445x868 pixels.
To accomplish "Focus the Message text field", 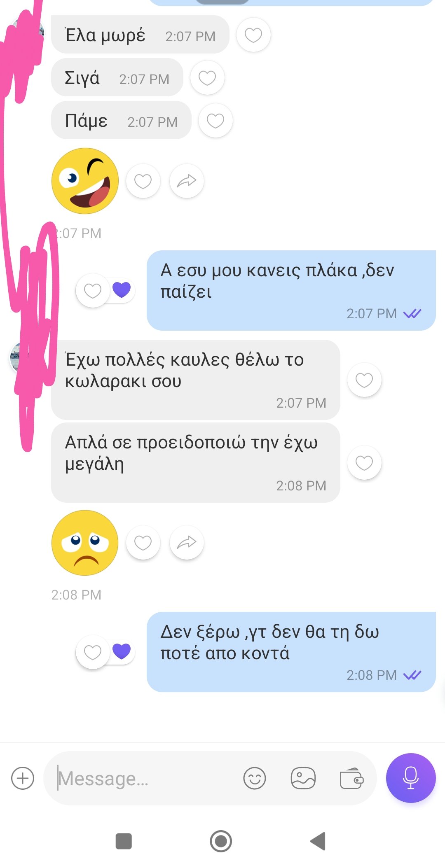I will pos(144,778).
